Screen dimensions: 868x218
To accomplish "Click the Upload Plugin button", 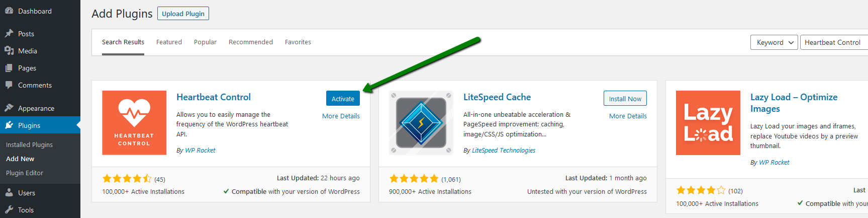I will click(x=183, y=14).
